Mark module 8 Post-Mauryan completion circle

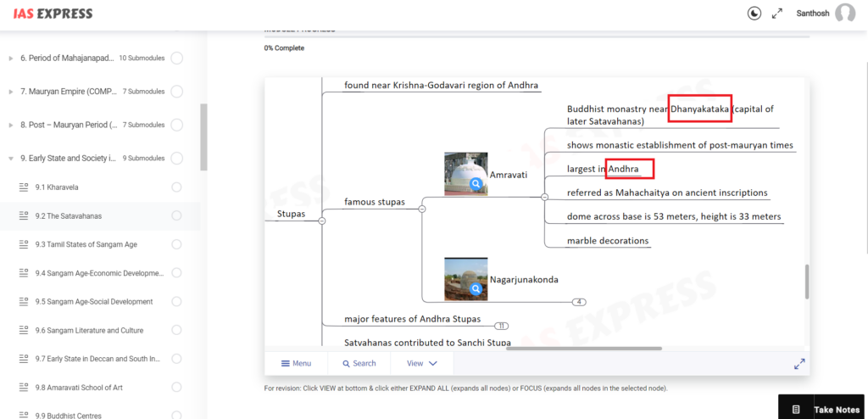click(x=176, y=125)
